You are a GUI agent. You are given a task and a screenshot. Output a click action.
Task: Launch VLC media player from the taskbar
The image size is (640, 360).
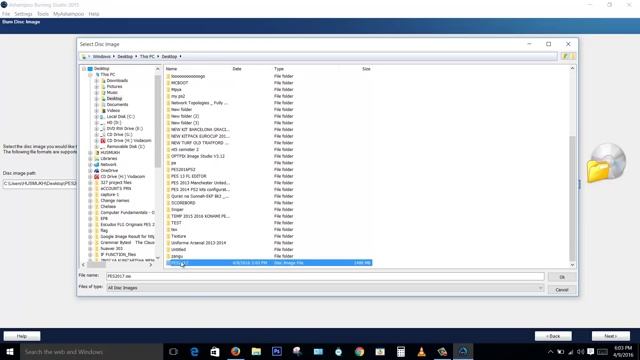[x=421, y=351]
